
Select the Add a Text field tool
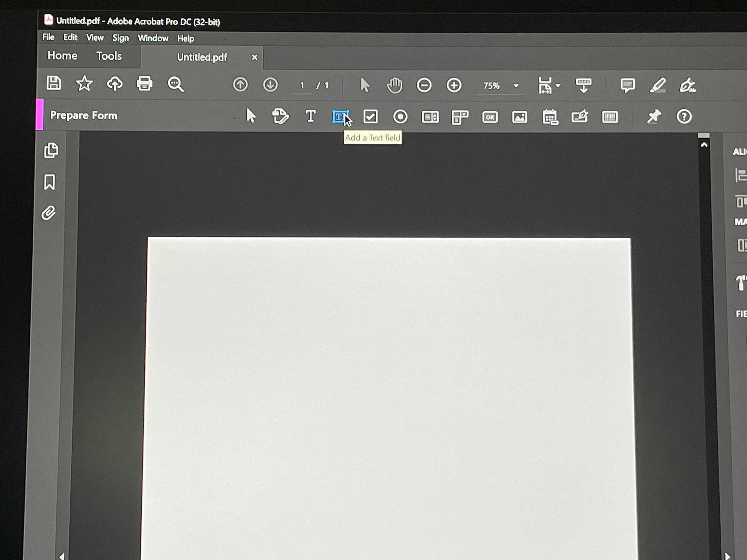tap(340, 117)
